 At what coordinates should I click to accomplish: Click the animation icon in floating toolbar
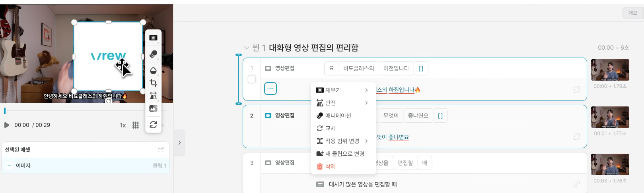pos(153,54)
